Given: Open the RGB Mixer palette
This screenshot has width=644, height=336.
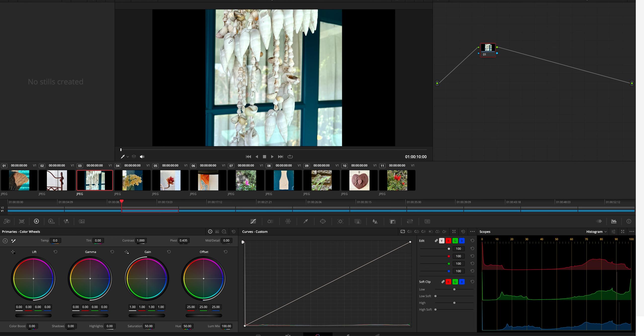Looking at the screenshot, I should click(66, 221).
